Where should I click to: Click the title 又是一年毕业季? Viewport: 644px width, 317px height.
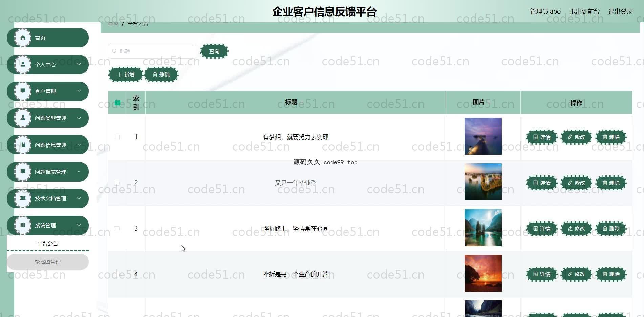pos(296,183)
